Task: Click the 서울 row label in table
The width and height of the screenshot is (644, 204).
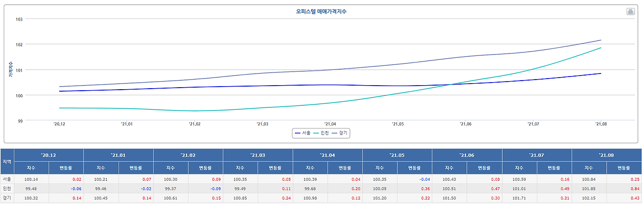Action: coord(7,179)
